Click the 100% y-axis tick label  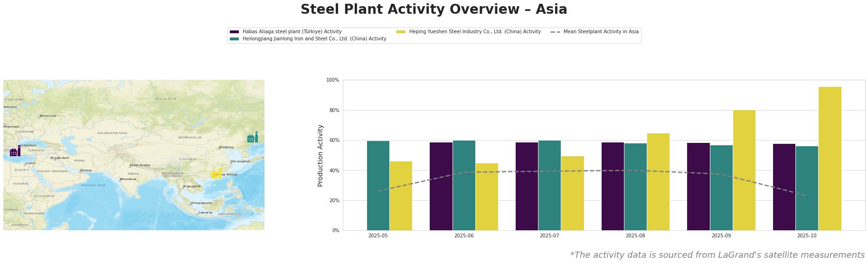pos(332,80)
